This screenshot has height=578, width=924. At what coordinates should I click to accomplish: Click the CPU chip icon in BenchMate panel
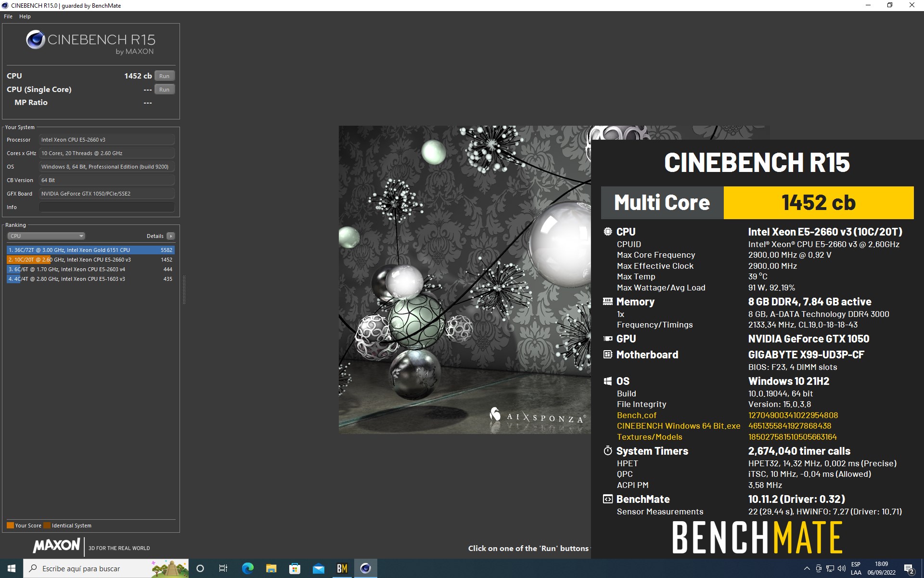tap(608, 232)
